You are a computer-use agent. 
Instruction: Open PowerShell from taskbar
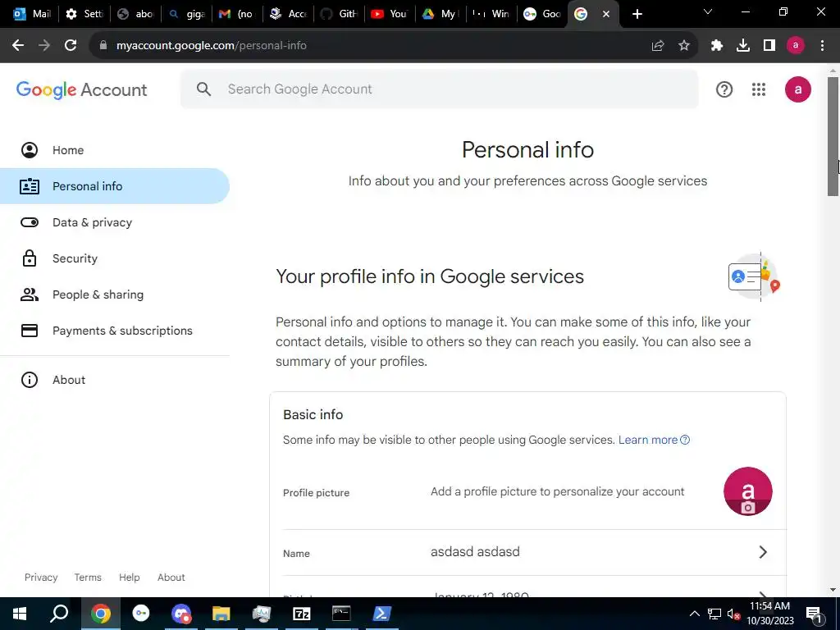(382, 614)
